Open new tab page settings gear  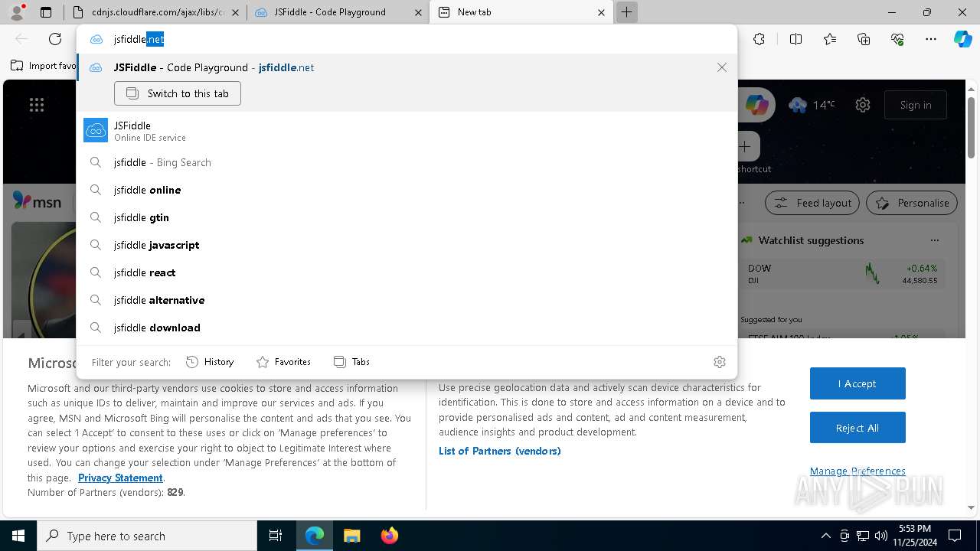(x=863, y=105)
